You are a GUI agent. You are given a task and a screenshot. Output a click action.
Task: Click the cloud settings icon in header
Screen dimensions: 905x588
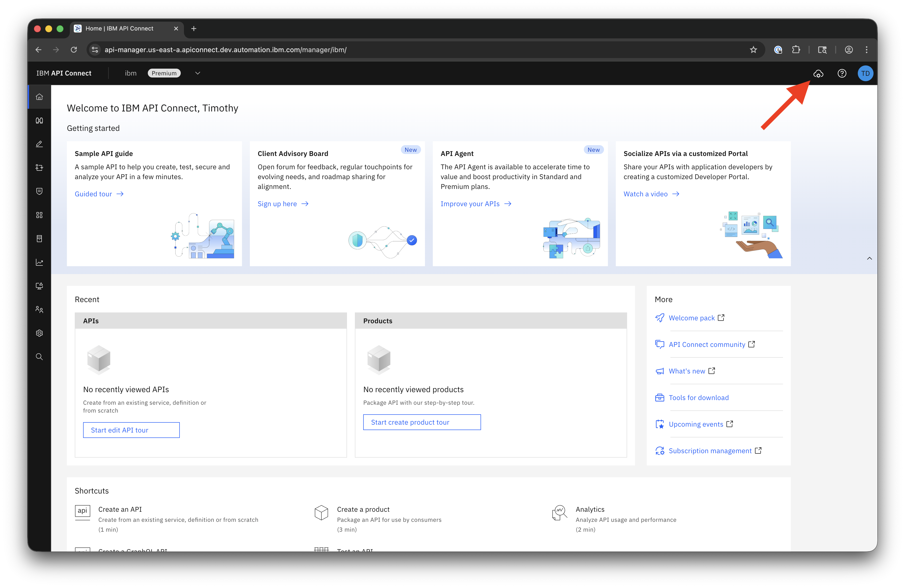[x=818, y=73]
